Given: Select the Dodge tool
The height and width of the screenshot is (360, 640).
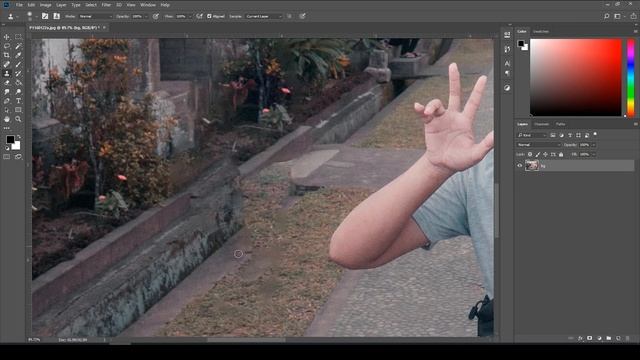Looking at the screenshot, I should point(18,92).
